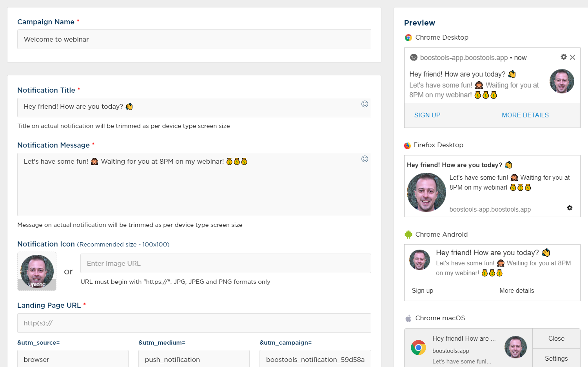
Task: Click avatar image in Chrome macOS preview
Action: (x=515, y=347)
